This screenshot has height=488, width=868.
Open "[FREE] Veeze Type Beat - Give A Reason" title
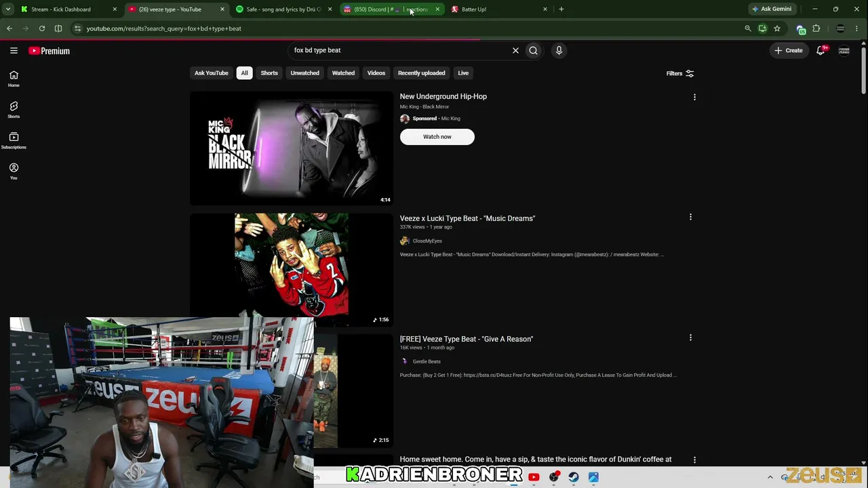click(x=467, y=339)
